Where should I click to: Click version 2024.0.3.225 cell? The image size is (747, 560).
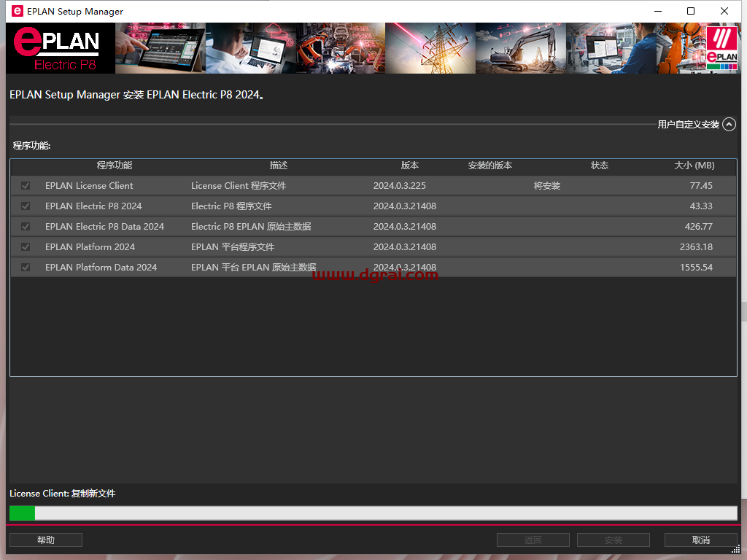tap(400, 186)
